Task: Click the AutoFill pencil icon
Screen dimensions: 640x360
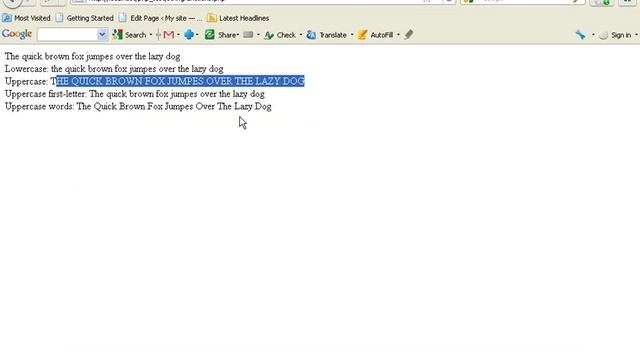Action: pyautogui.click(x=362, y=35)
